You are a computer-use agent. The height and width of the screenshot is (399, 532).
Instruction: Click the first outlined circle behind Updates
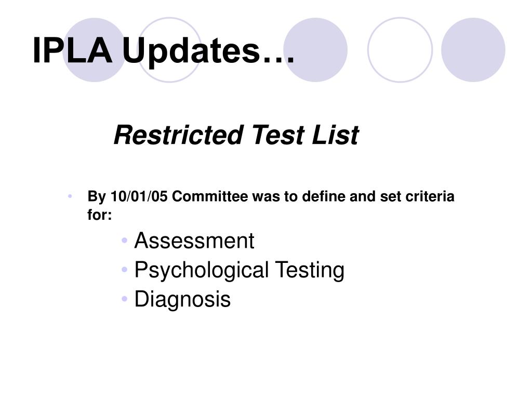(170, 50)
